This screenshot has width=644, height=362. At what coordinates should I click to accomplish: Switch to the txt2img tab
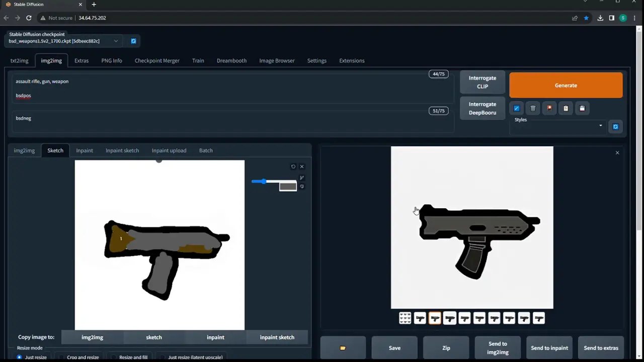[19, 60]
